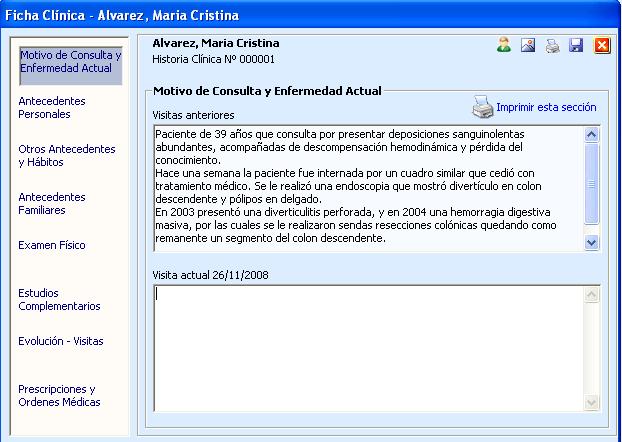Save the record with floppy disk icon
The image size is (622, 442).
click(x=576, y=45)
